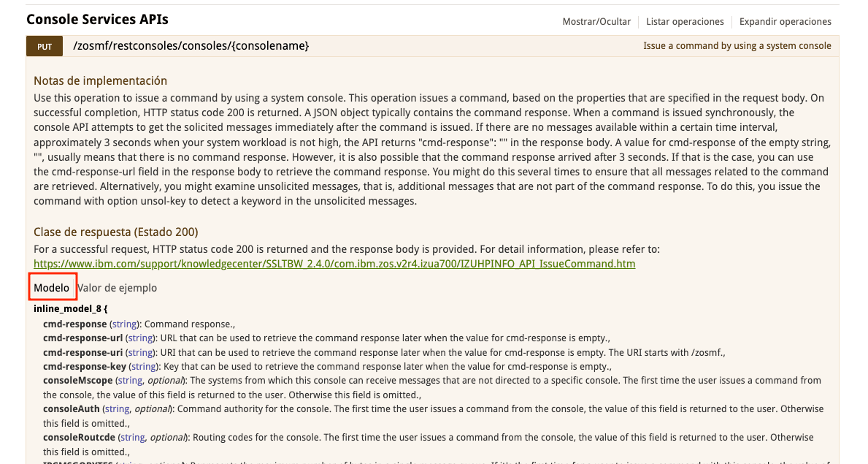The height and width of the screenshot is (464, 868).
Task: Click the cmd-response property name
Action: coord(74,324)
